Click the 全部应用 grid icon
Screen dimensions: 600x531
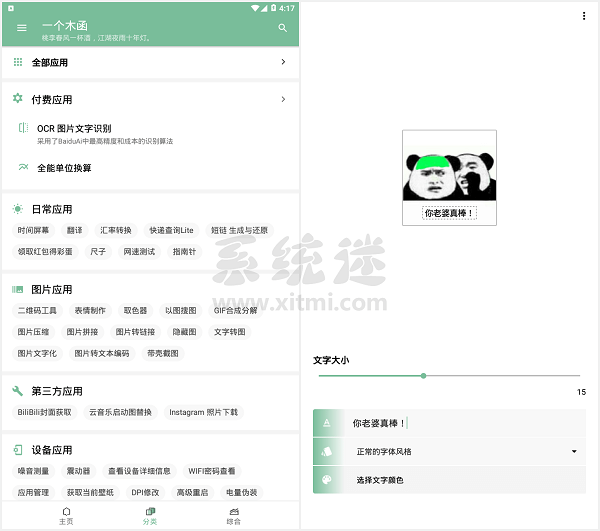pos(18,62)
